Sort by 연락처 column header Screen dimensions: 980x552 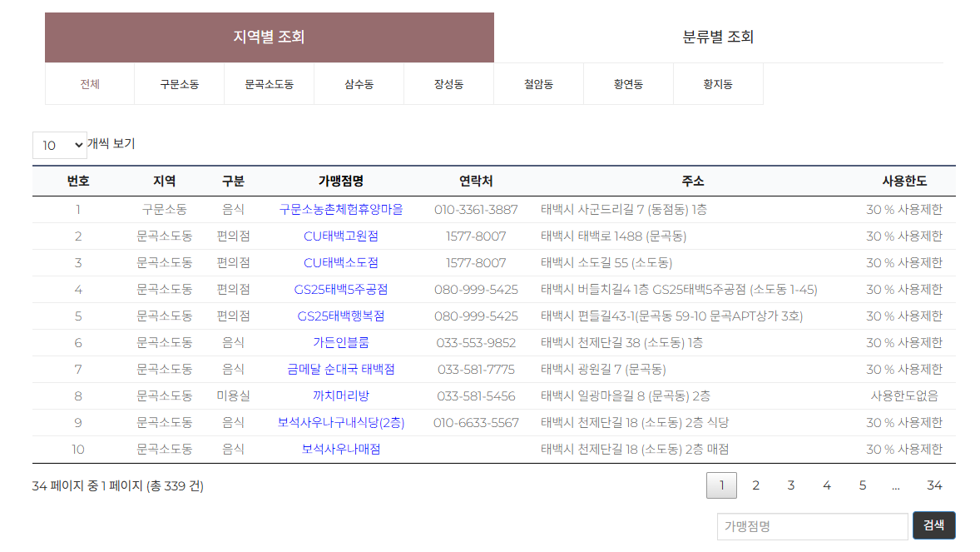click(476, 182)
